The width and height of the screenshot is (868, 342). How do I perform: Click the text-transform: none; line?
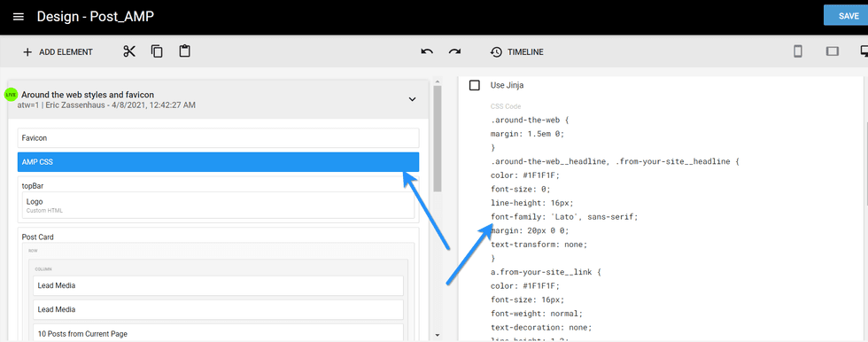[539, 245]
